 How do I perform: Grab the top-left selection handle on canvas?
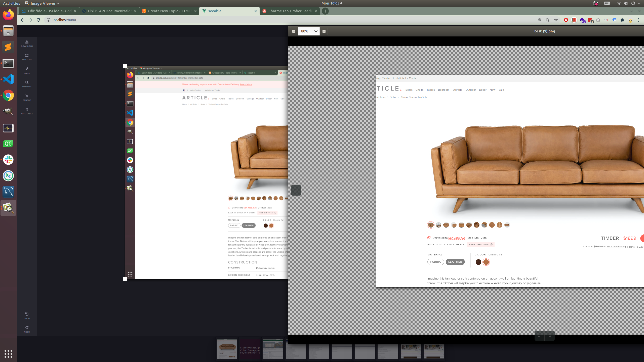[x=125, y=66]
